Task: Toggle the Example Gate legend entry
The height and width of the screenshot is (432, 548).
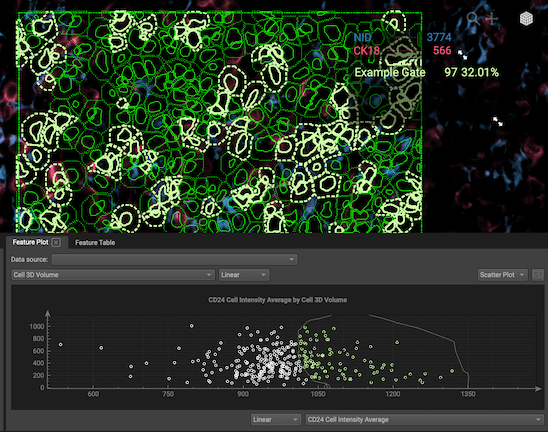Action: [390, 72]
